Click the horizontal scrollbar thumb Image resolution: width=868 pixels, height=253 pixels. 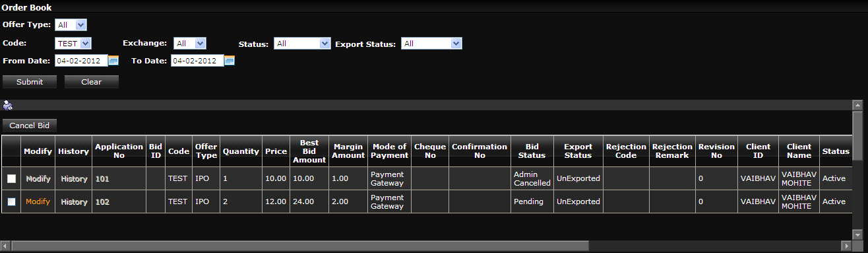(300, 246)
